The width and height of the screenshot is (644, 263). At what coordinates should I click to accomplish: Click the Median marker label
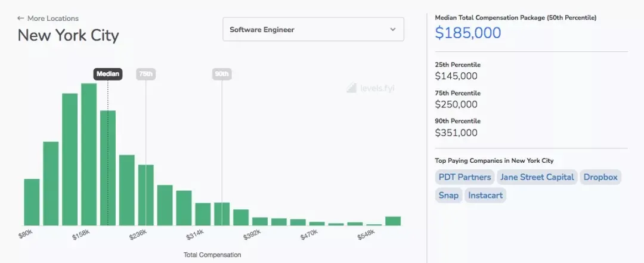[x=108, y=74]
